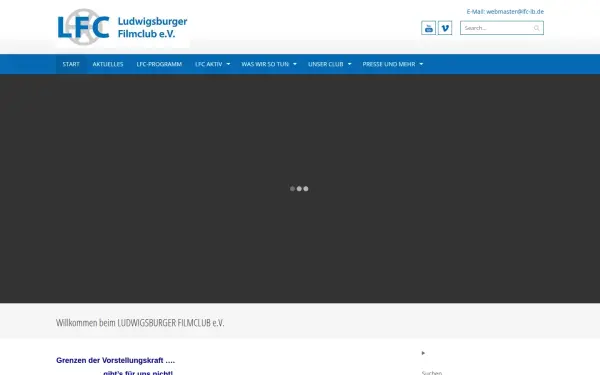The width and height of the screenshot is (600, 375).
Task: Open the Vimeo profile icon
Action: click(x=445, y=28)
